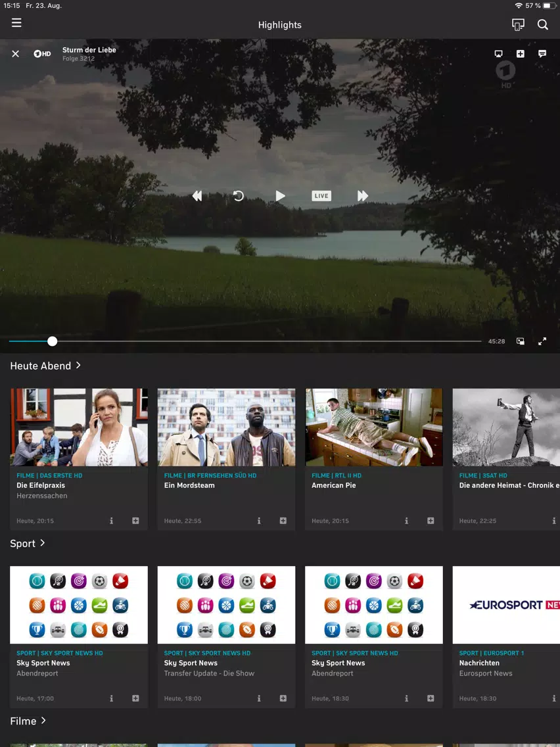This screenshot has width=560, height=747.
Task: Add Ein Mordsteam to recordings
Action: [x=283, y=521]
